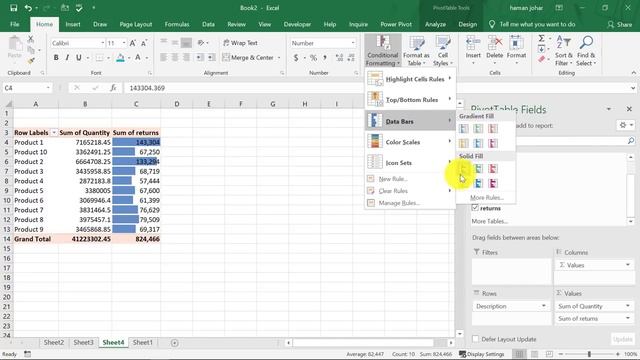Select cell with Product 10

click(x=36, y=152)
